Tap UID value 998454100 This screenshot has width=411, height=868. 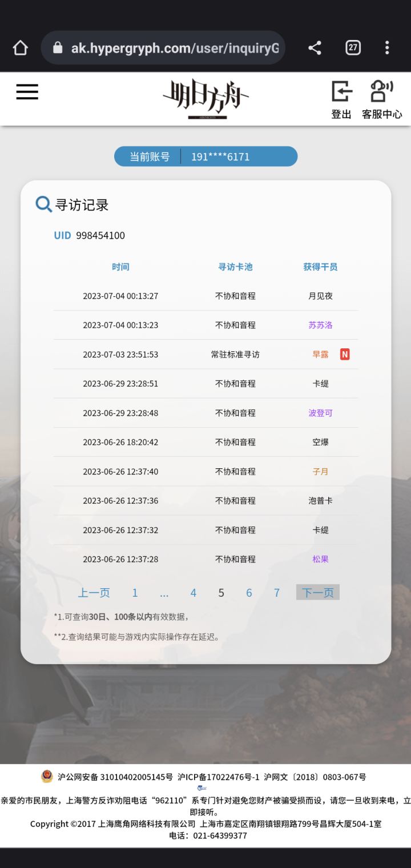click(x=100, y=235)
